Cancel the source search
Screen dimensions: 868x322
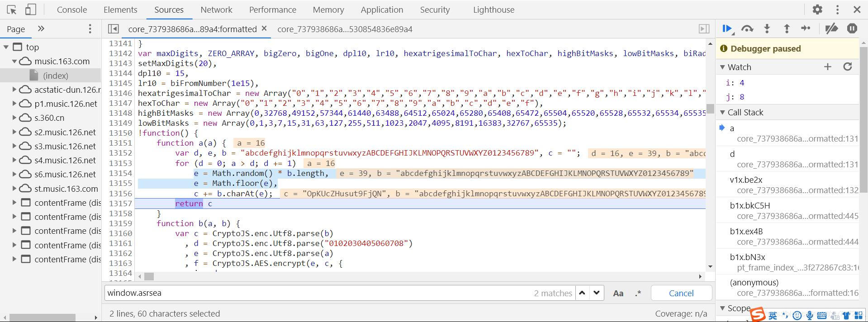coord(681,293)
